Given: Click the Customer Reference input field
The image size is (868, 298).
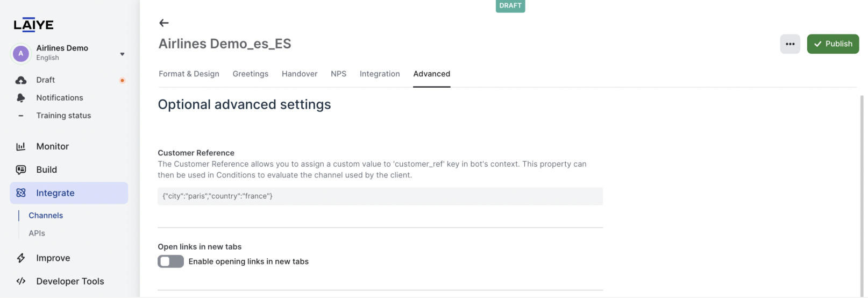Looking at the screenshot, I should point(380,196).
